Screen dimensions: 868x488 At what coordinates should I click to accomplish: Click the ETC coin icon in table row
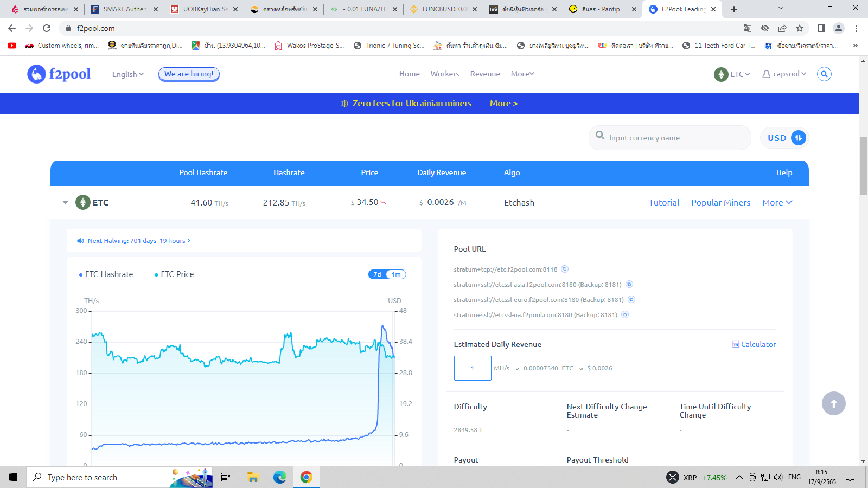click(x=82, y=202)
